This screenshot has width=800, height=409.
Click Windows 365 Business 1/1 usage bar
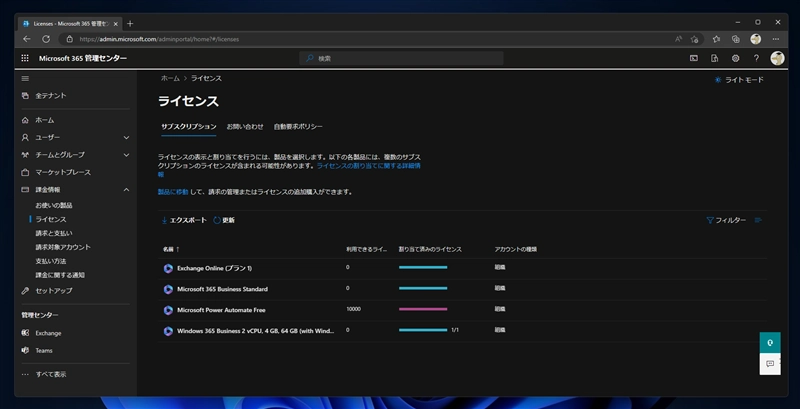423,330
